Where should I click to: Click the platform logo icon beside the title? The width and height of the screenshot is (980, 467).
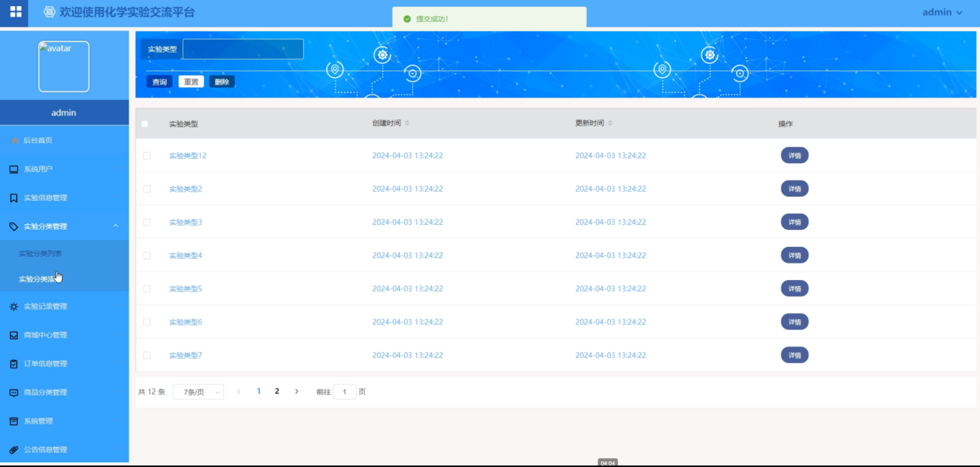[x=49, y=12]
